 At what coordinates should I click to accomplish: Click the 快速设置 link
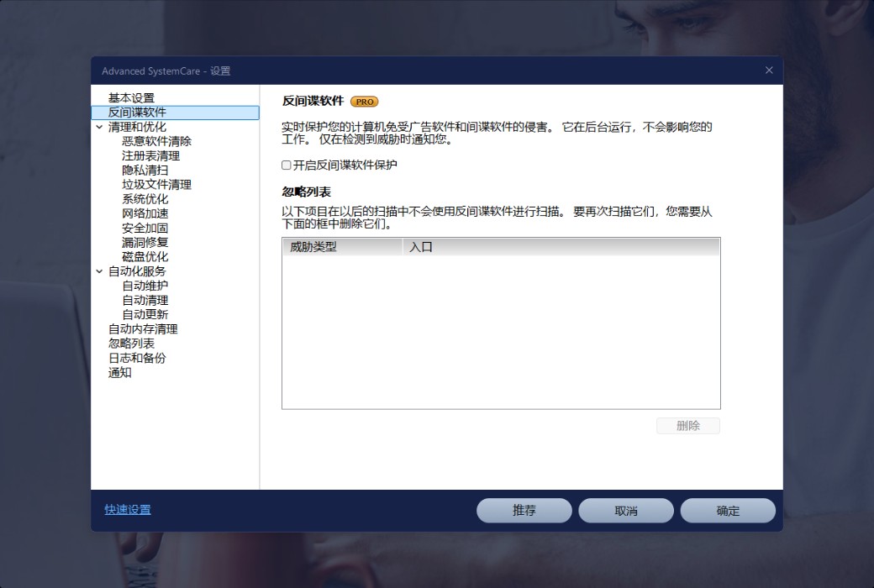click(x=128, y=510)
